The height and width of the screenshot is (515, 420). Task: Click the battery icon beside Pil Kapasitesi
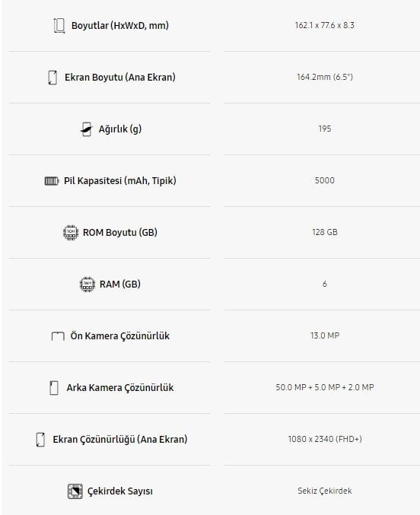pos(52,181)
